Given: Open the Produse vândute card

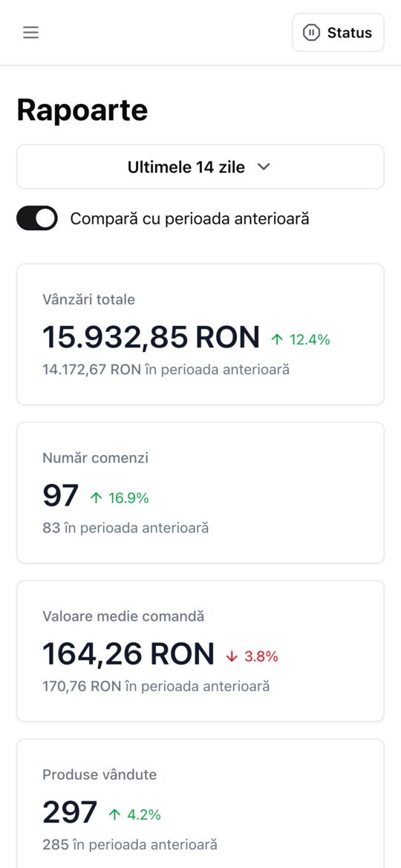Looking at the screenshot, I should pyautogui.click(x=200, y=804).
